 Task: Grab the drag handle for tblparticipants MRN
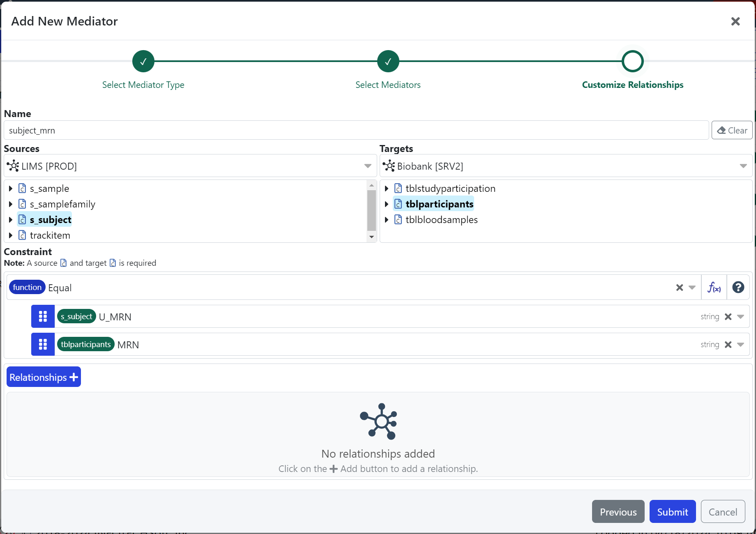pyautogui.click(x=43, y=344)
